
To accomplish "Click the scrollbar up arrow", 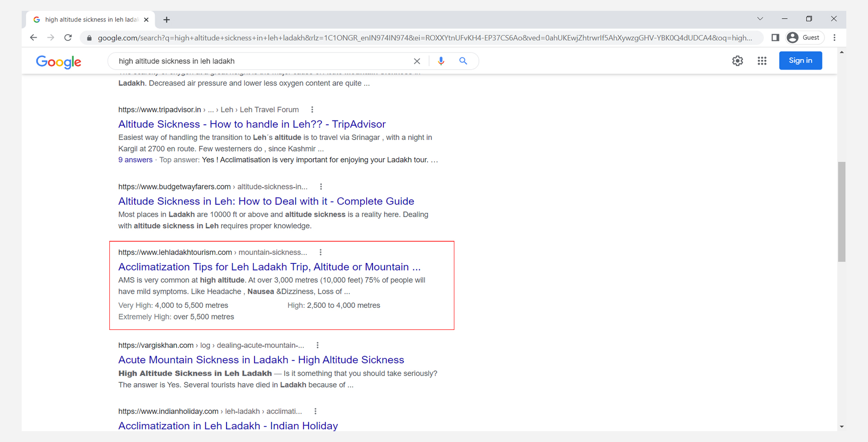I will click(x=841, y=52).
